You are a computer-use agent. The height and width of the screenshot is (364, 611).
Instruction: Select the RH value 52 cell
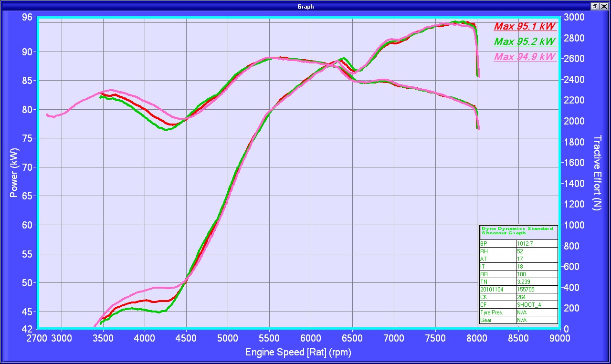537,251
